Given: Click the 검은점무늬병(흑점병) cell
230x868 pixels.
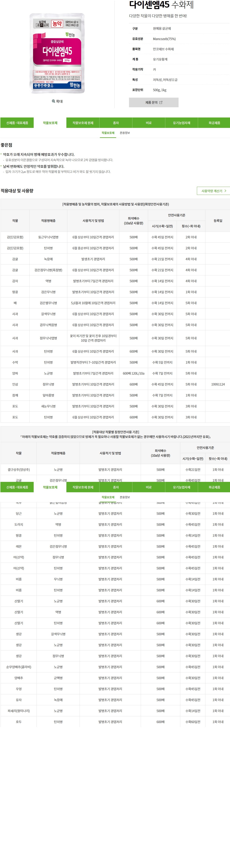Looking at the screenshot, I should (x=48, y=270).
